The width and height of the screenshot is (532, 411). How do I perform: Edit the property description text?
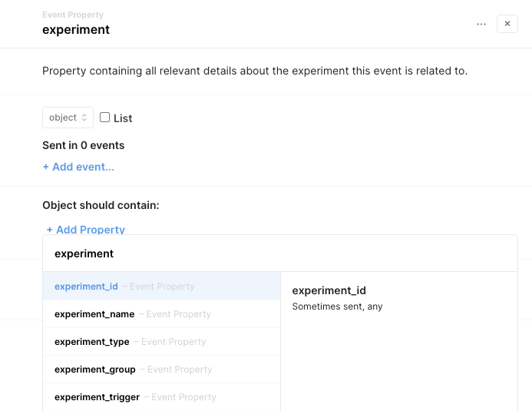pos(255,71)
